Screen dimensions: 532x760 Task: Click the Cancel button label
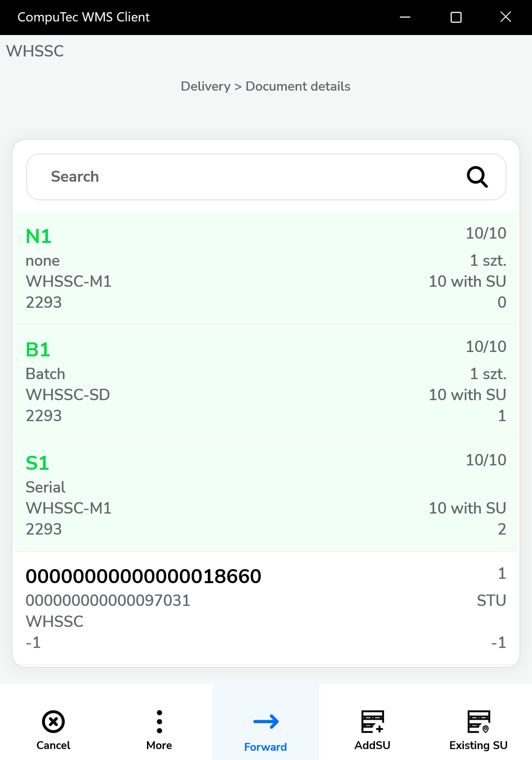click(53, 745)
